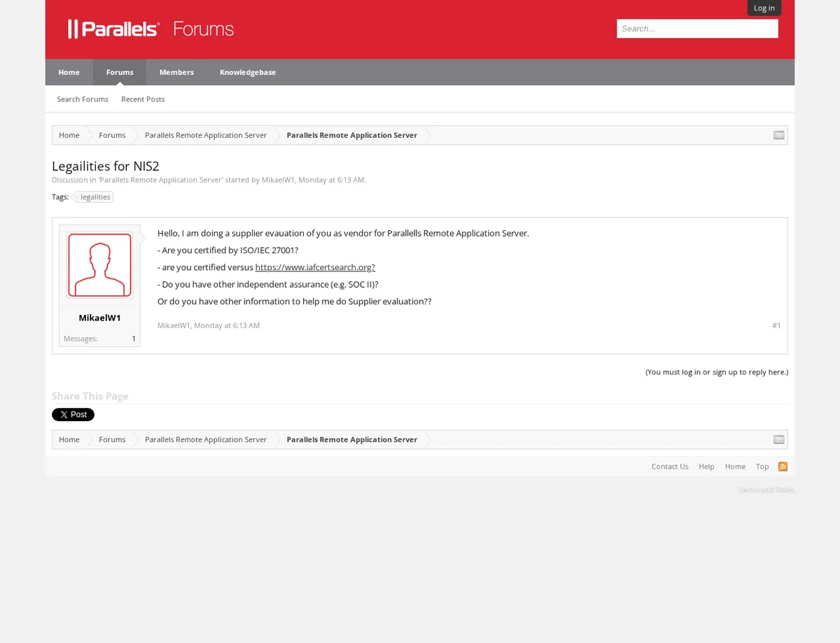This screenshot has width=840, height=643.
Task: Click MikaelW1 author link in post footer
Action: point(174,325)
